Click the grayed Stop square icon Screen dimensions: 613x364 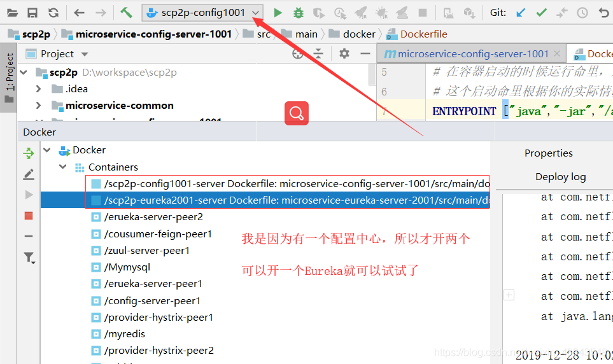point(423,13)
